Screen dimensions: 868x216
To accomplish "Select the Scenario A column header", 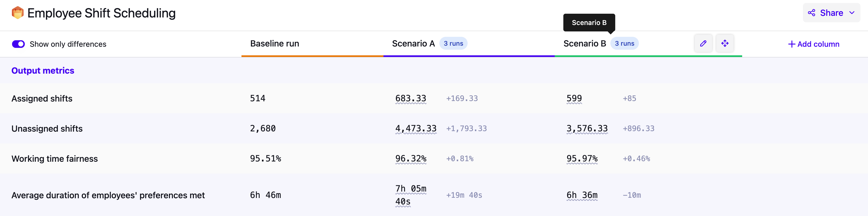I will pyautogui.click(x=413, y=44).
